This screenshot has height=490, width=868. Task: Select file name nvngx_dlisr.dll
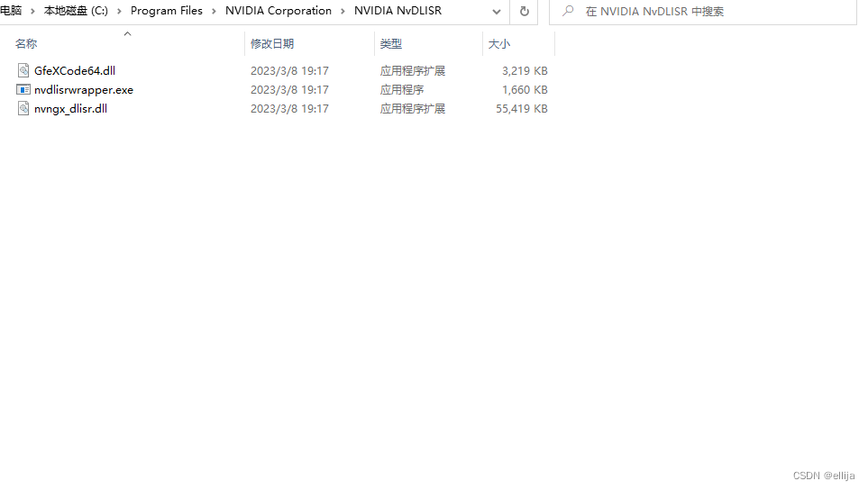pos(71,108)
